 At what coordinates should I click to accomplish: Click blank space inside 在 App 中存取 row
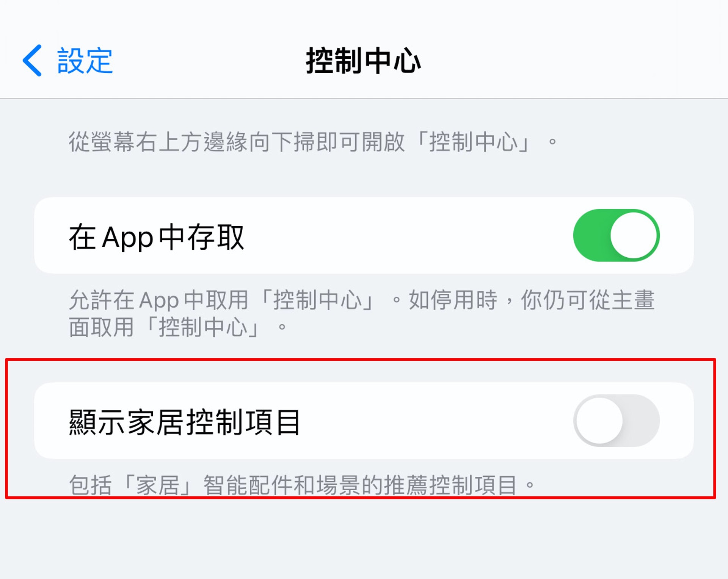click(398, 235)
